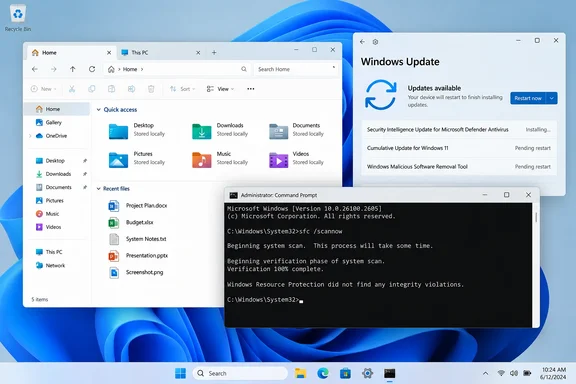This screenshot has width=576, height=384.
Task: Open Microsoft Store from the taskbar
Action: coord(345,373)
